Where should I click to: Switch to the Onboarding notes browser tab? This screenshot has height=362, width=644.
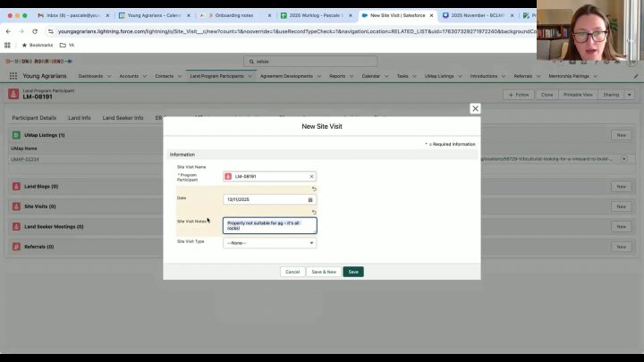pyautogui.click(x=234, y=15)
